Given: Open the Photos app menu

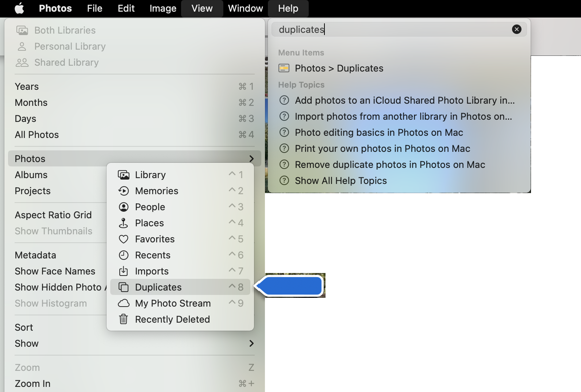Looking at the screenshot, I should coord(55,8).
